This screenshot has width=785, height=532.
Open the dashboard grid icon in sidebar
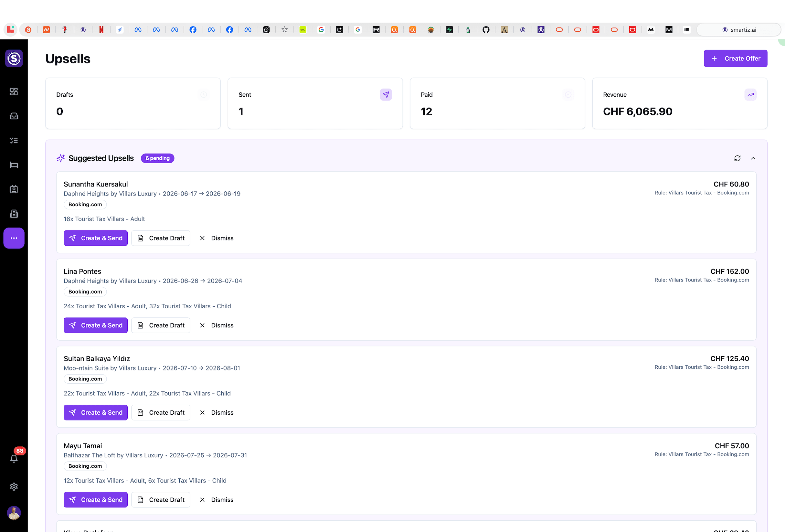[x=14, y=91]
